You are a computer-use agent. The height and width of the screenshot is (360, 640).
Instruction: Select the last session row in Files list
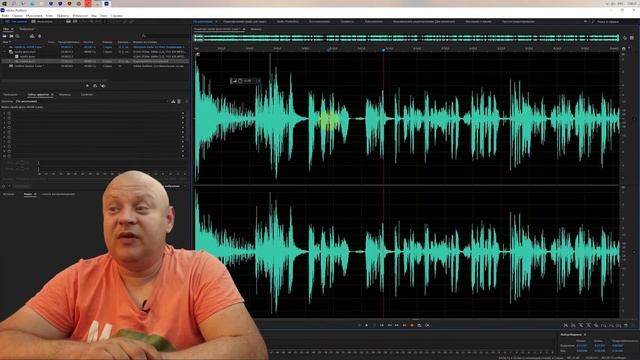pos(95,65)
